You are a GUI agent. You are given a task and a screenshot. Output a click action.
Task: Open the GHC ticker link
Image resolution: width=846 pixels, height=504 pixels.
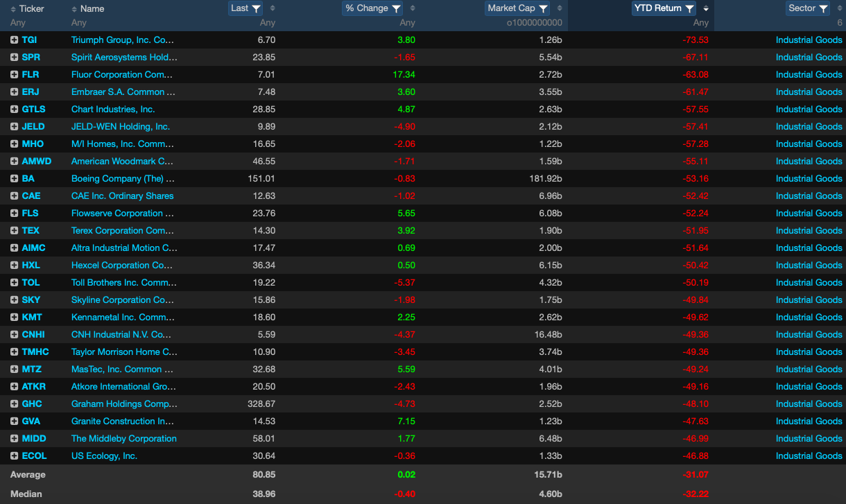pyautogui.click(x=32, y=404)
